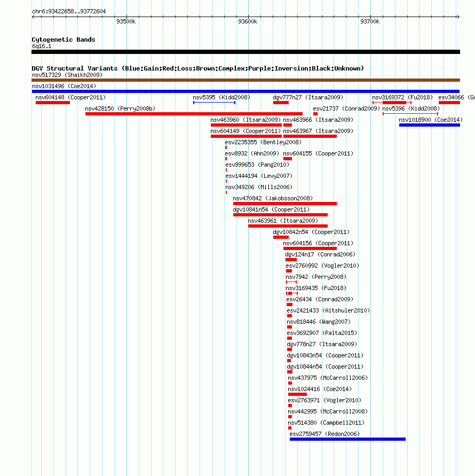Click nsv442995 (McCarroll2008) label
This screenshot has height=476, width=475.
tap(328, 412)
